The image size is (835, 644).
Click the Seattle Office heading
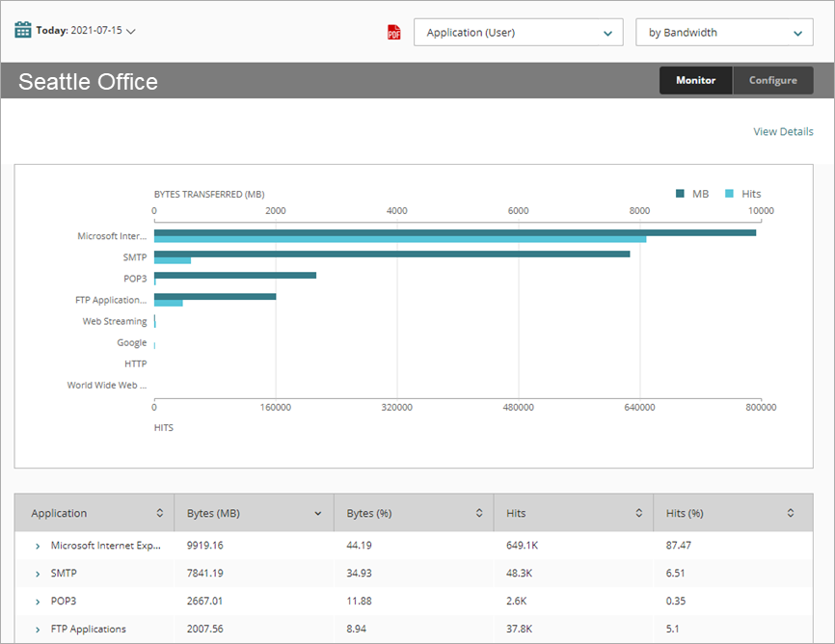89,82
